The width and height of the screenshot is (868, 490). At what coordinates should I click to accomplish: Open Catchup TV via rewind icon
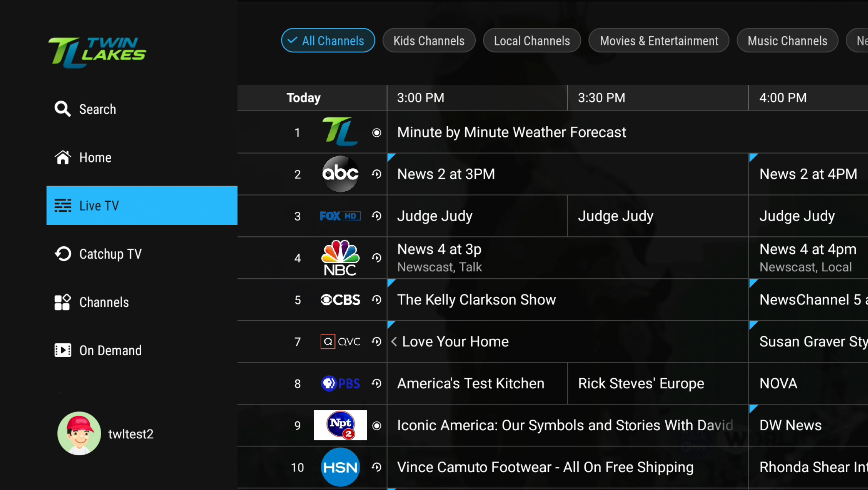point(63,254)
